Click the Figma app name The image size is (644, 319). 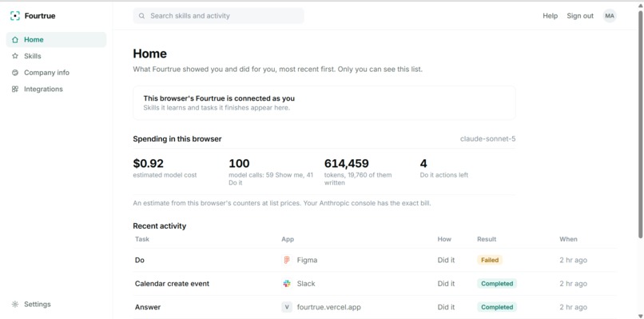(x=307, y=260)
